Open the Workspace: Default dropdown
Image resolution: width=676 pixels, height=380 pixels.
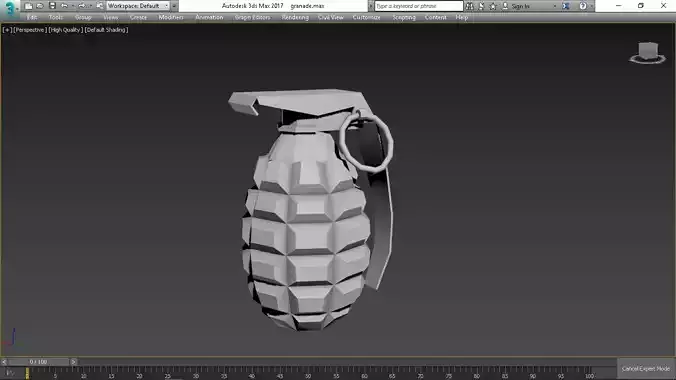tap(138, 6)
